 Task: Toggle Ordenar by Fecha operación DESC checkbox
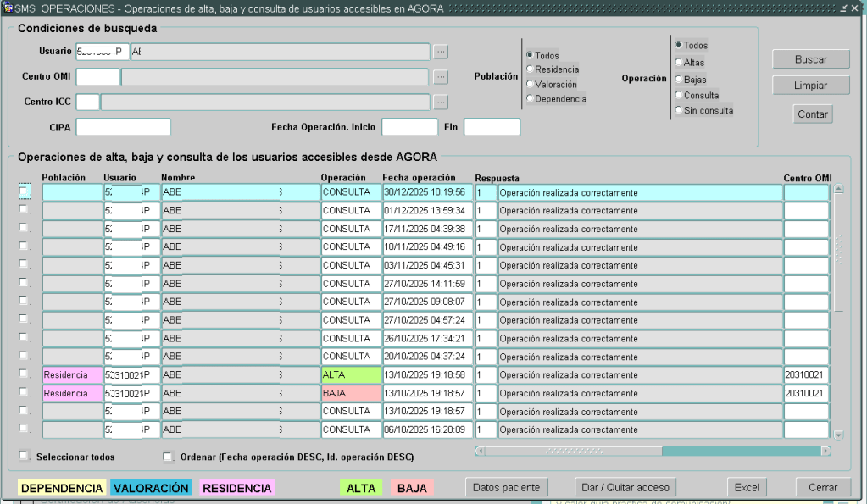point(168,456)
